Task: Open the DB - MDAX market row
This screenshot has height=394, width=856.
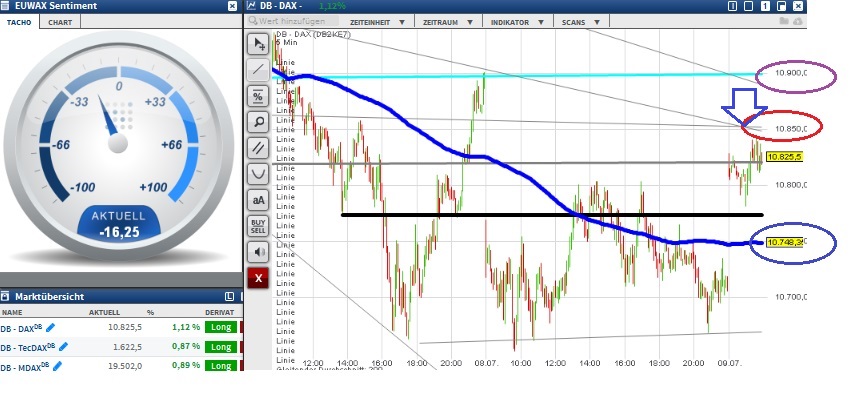Action: tap(121, 365)
